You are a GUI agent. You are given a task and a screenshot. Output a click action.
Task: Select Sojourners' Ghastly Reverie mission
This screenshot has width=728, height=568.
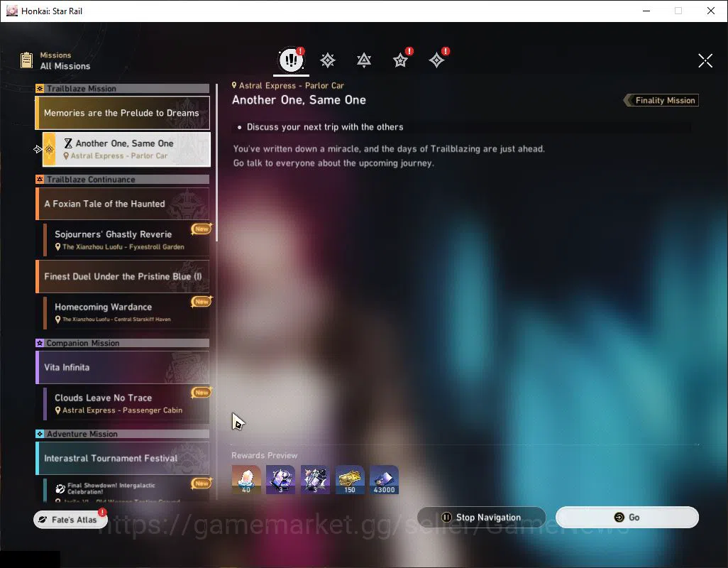[x=126, y=240]
